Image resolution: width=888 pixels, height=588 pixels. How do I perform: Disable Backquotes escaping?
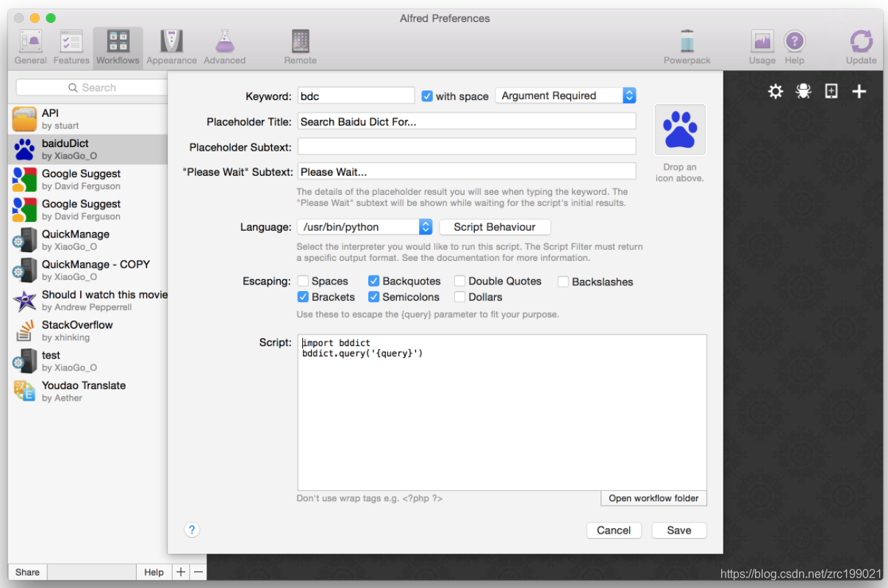374,281
